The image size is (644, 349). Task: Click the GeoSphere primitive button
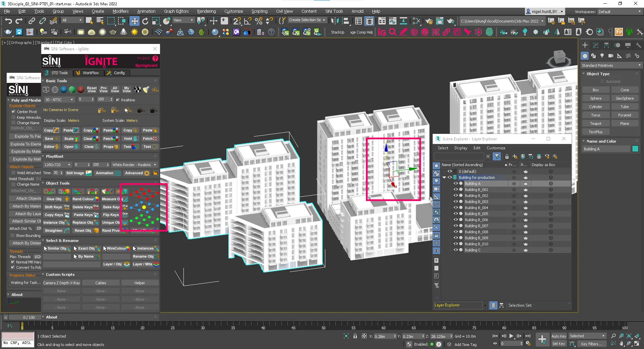[625, 98]
